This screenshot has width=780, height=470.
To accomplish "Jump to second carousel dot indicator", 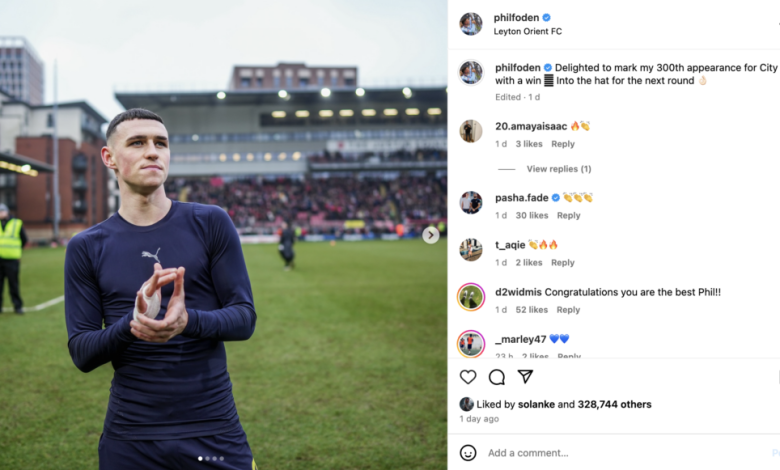I will [x=207, y=459].
